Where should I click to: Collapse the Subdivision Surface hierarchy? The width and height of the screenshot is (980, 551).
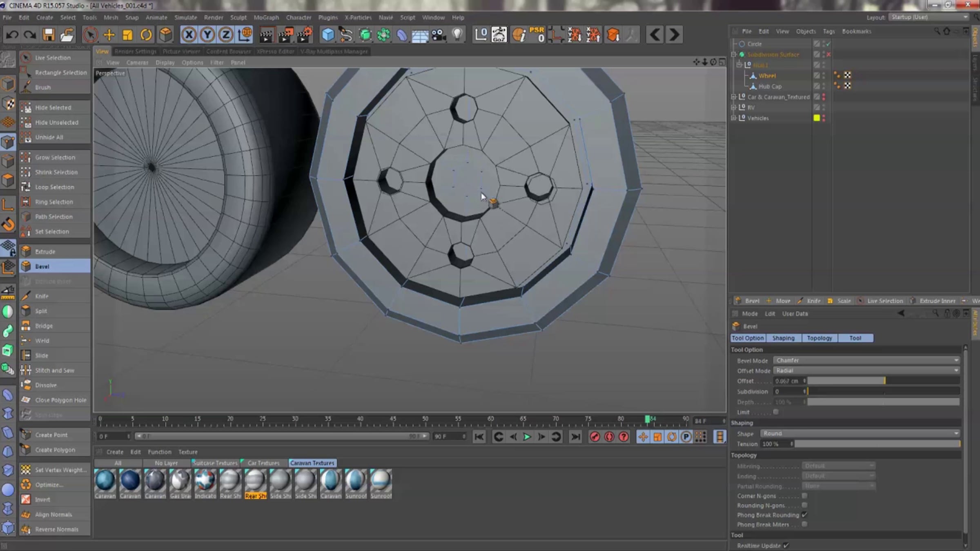pos(734,54)
